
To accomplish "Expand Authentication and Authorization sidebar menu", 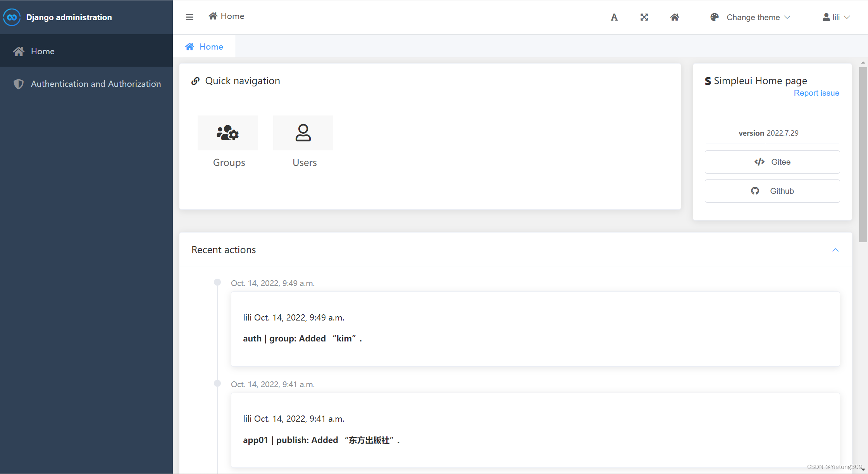I will coord(95,84).
